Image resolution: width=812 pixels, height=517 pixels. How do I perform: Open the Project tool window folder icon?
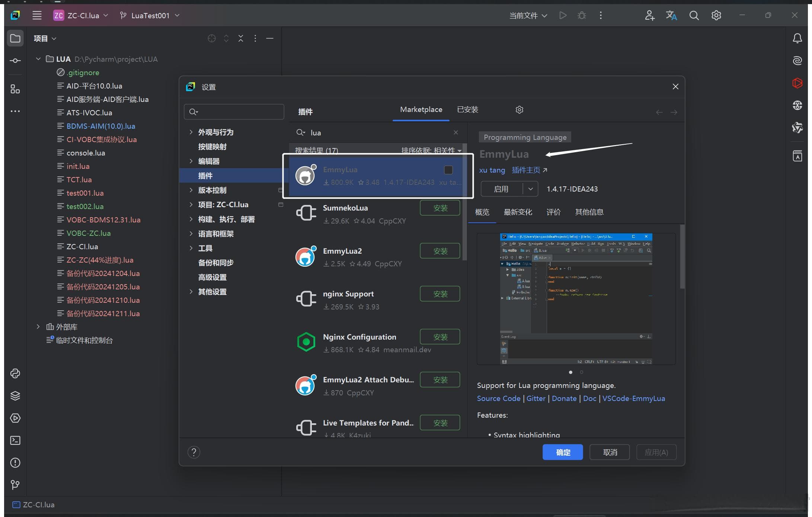15,38
